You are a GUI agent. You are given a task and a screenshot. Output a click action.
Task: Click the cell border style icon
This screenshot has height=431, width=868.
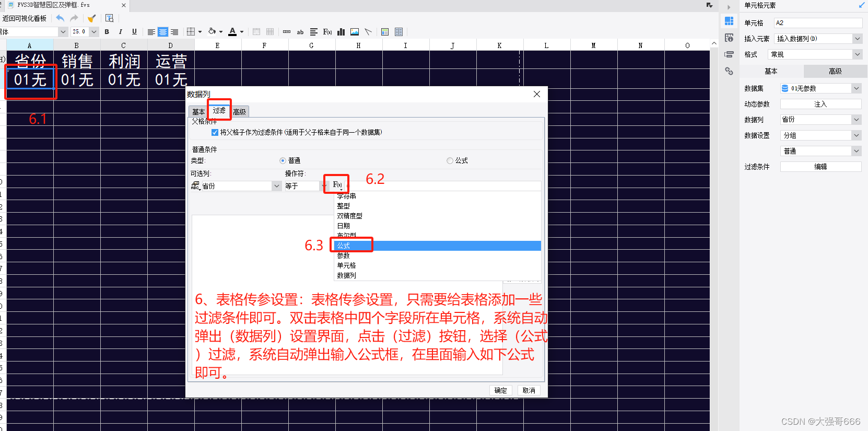[191, 32]
